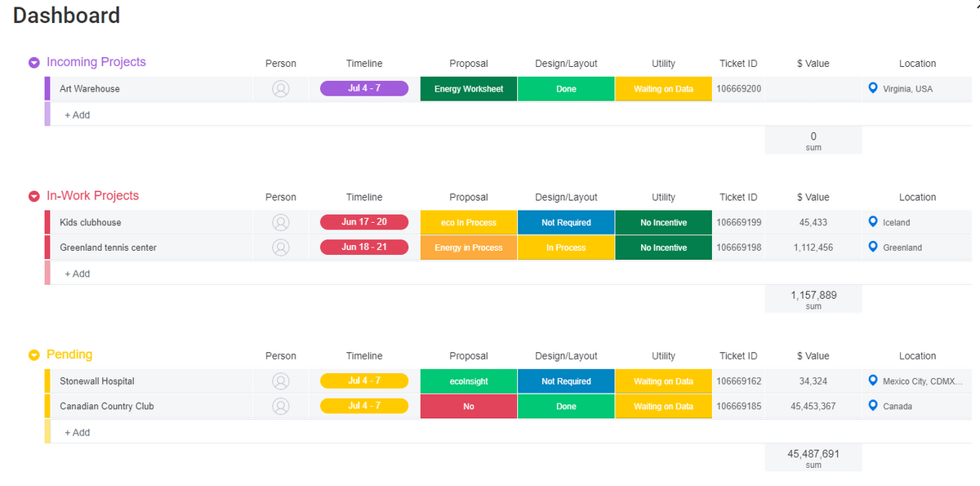
Task: Open the Jun 17 - 20 timeline pill
Action: pos(364,222)
